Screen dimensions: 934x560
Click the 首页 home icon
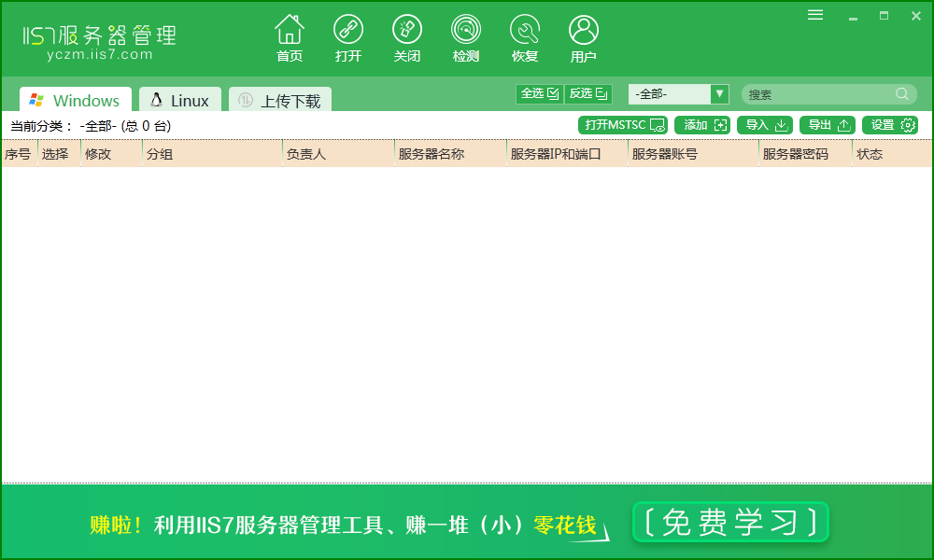coord(290,37)
